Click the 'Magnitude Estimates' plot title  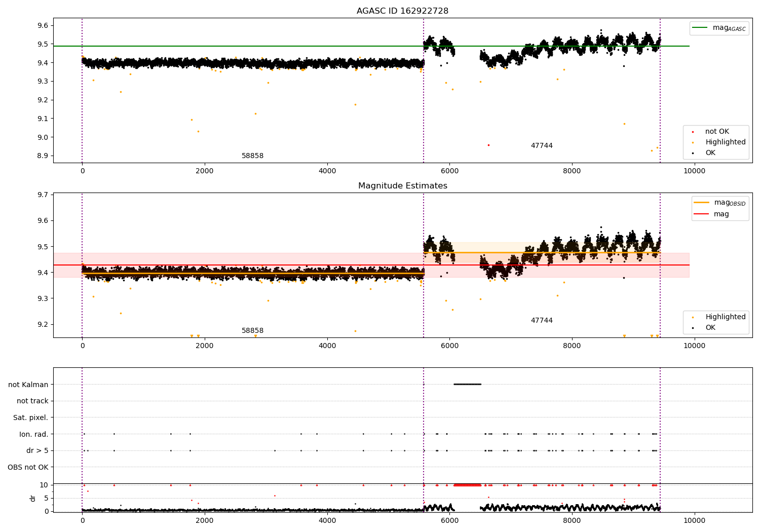pyautogui.click(x=402, y=186)
